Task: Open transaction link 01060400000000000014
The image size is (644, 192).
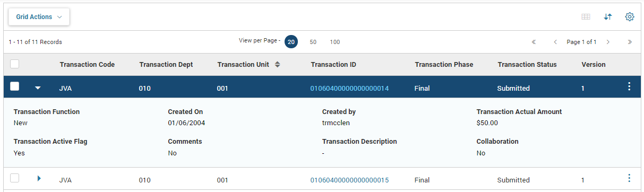Action: [349, 89]
